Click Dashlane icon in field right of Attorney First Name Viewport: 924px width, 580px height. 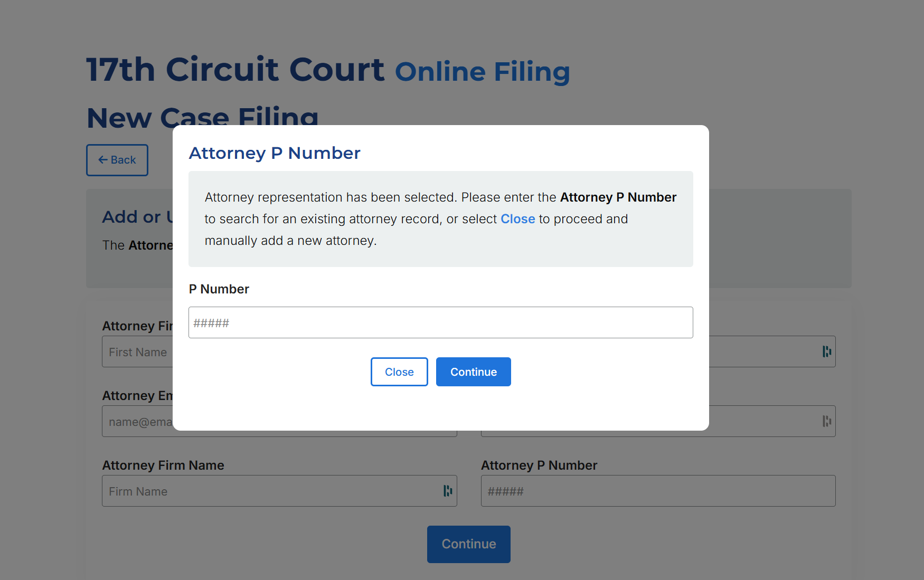click(x=827, y=351)
